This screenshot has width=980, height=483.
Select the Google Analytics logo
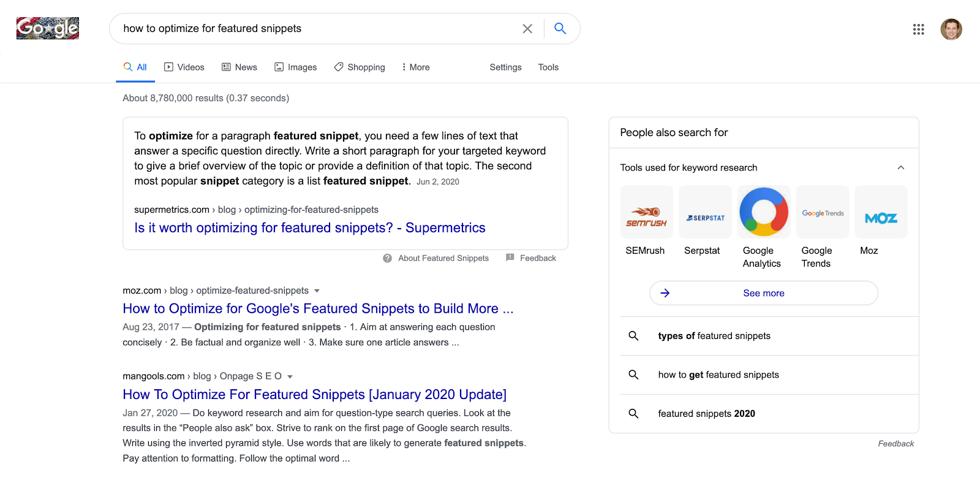click(x=764, y=212)
